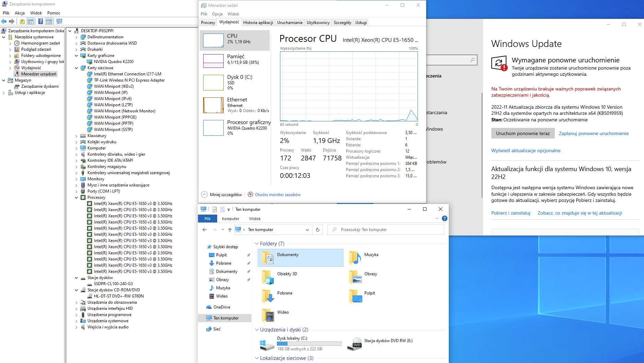Select Dysk 0 (C:) performance graph

[x=235, y=82]
